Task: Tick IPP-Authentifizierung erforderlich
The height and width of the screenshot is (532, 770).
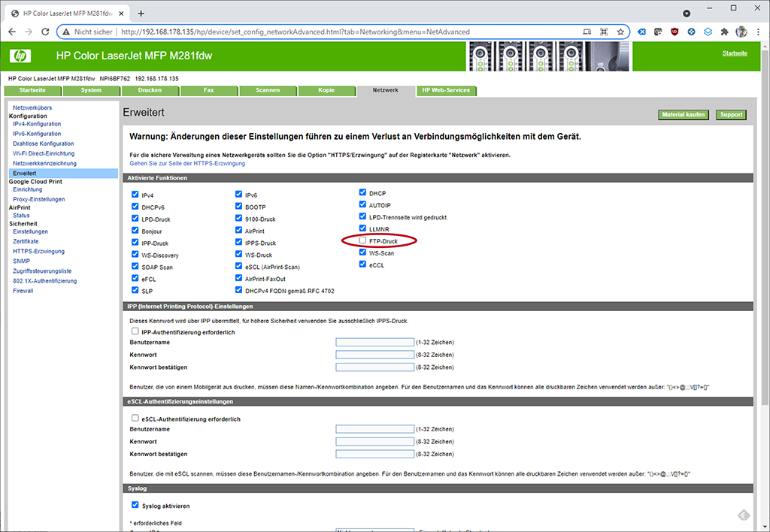Action: pos(135,331)
